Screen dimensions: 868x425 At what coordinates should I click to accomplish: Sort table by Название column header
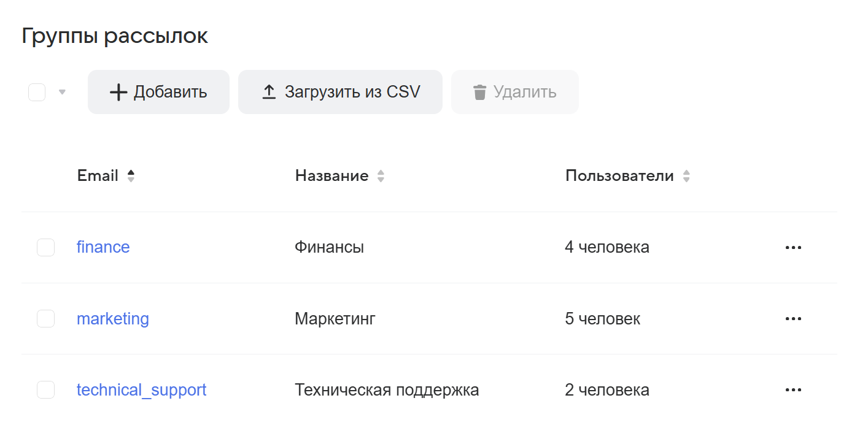331,176
